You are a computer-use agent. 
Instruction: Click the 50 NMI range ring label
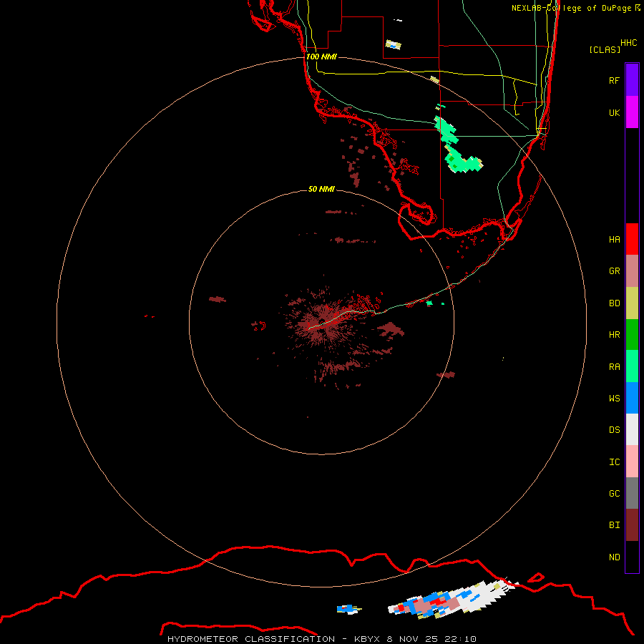point(321,189)
